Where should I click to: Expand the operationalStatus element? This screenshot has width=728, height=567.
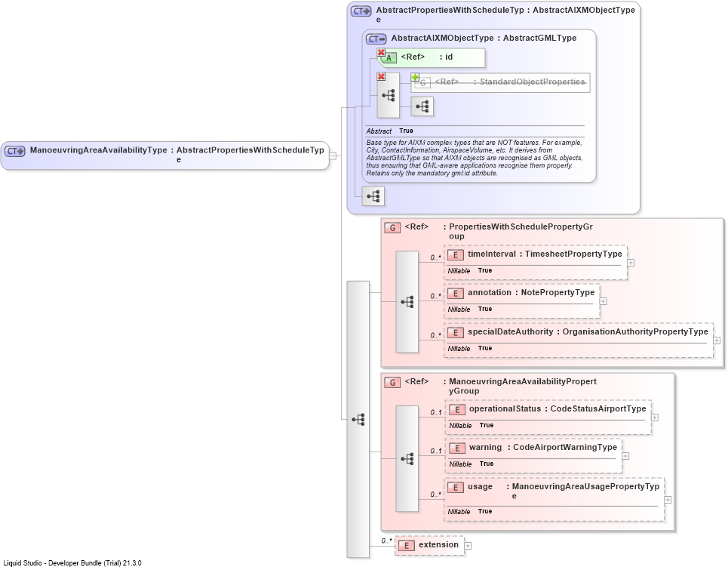(655, 418)
